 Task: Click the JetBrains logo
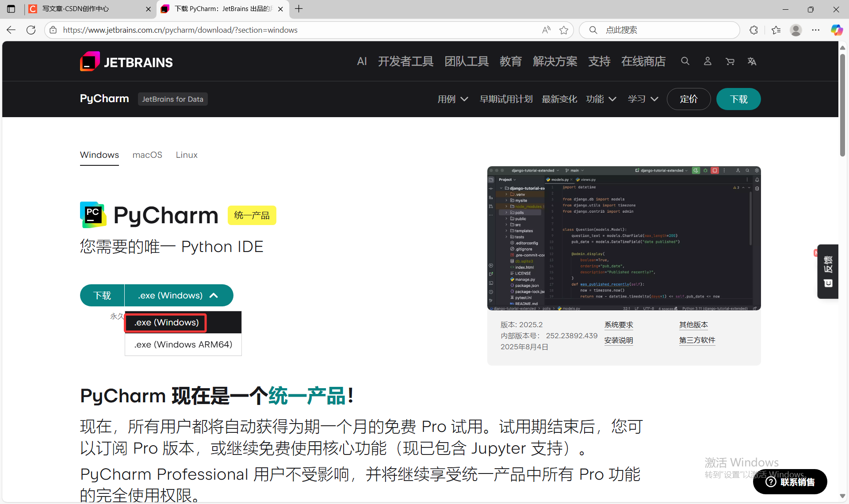coord(126,61)
